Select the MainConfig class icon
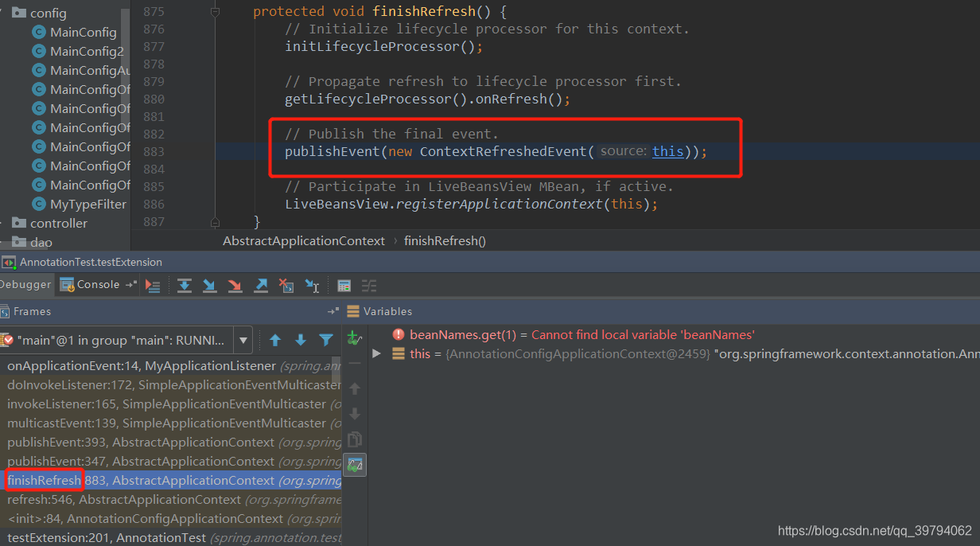Image resolution: width=980 pixels, height=546 pixels. point(39,32)
